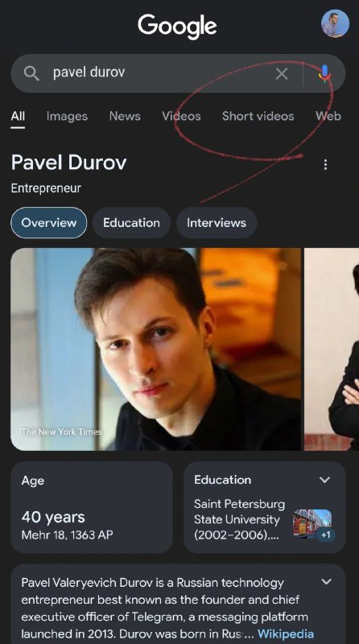Switch to the Images tab
Image resolution: width=359 pixels, height=644 pixels.
coord(67,116)
